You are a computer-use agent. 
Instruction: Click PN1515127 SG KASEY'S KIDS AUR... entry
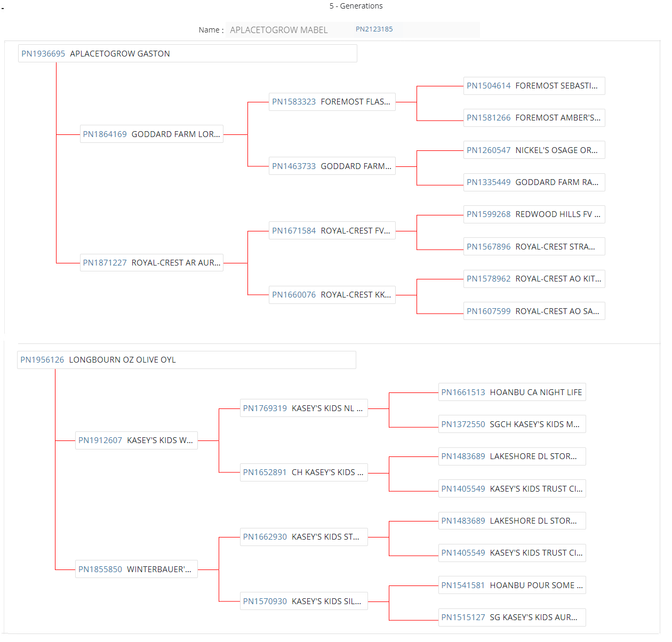point(511,617)
